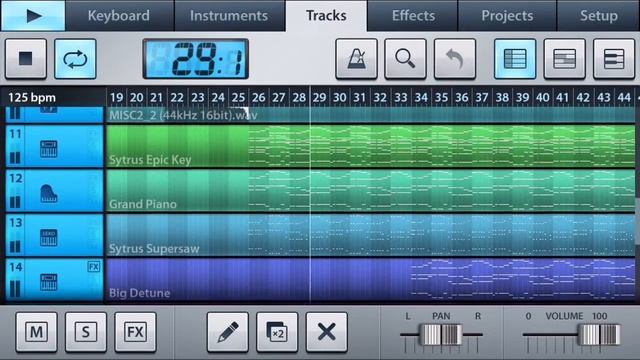
Task: Toggle loop playback mode
Action: coord(75,58)
